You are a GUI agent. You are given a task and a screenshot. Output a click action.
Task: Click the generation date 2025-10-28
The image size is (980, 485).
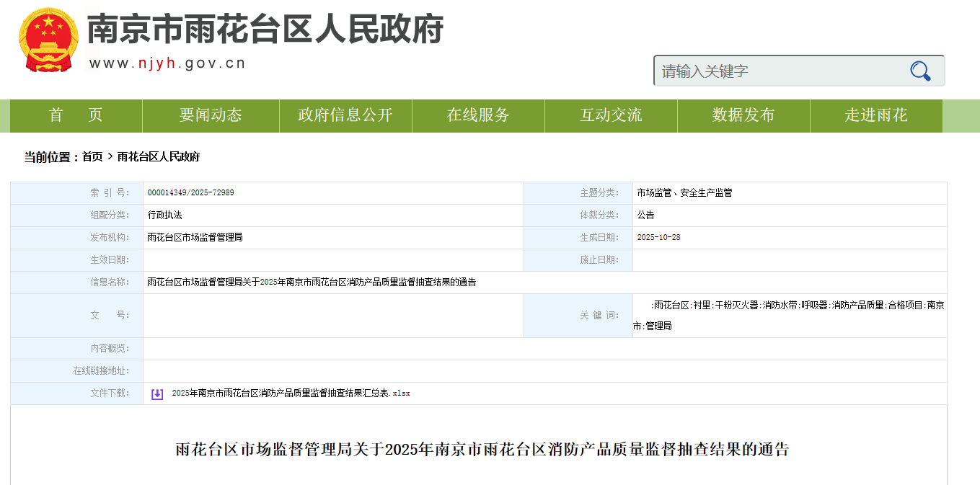tap(658, 238)
